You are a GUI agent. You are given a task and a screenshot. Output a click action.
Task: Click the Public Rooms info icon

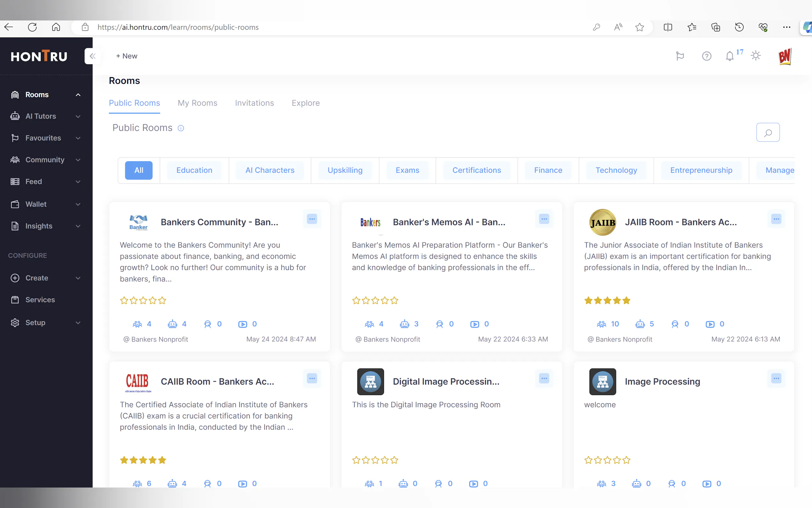[181, 128]
